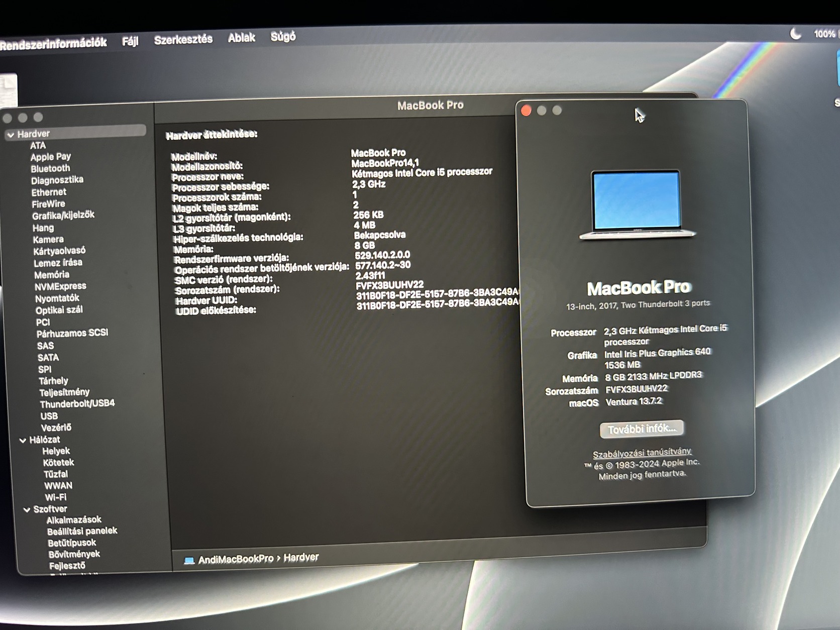840x630 pixels.
Task: Select FireWire in the sidebar
Action: click(x=49, y=204)
